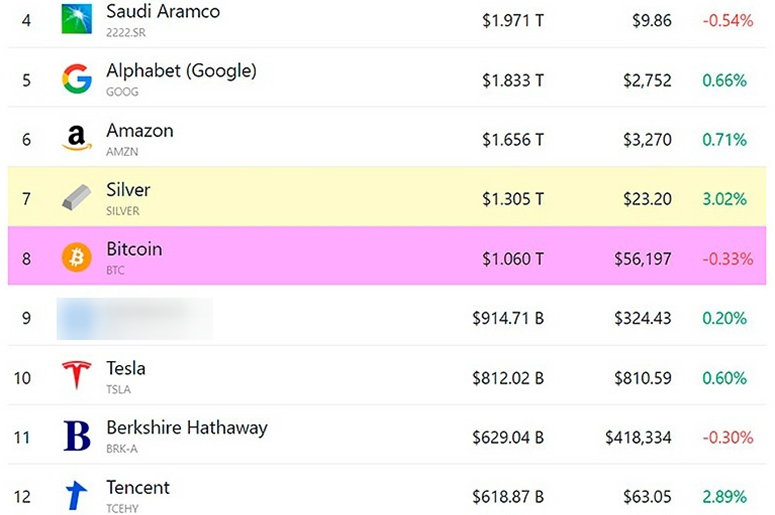
Task: Select the Amazon name link
Action: [x=139, y=131]
